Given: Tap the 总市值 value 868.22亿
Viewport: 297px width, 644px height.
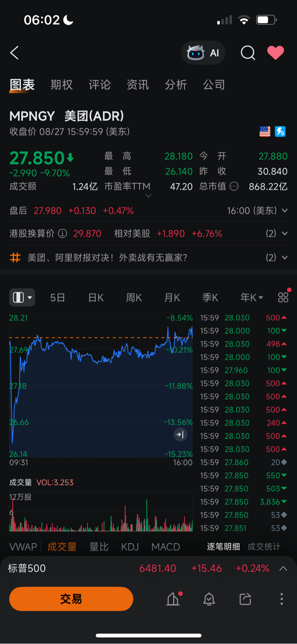Looking at the screenshot, I should pos(268,187).
